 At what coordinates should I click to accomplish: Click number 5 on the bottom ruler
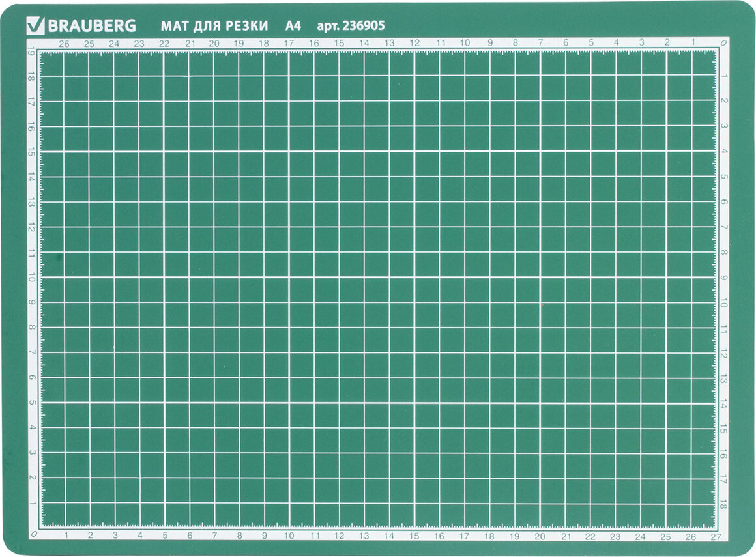(165, 537)
